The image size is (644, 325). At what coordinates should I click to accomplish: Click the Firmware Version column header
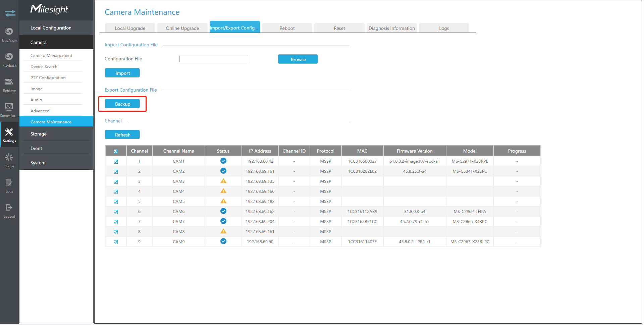click(x=415, y=151)
